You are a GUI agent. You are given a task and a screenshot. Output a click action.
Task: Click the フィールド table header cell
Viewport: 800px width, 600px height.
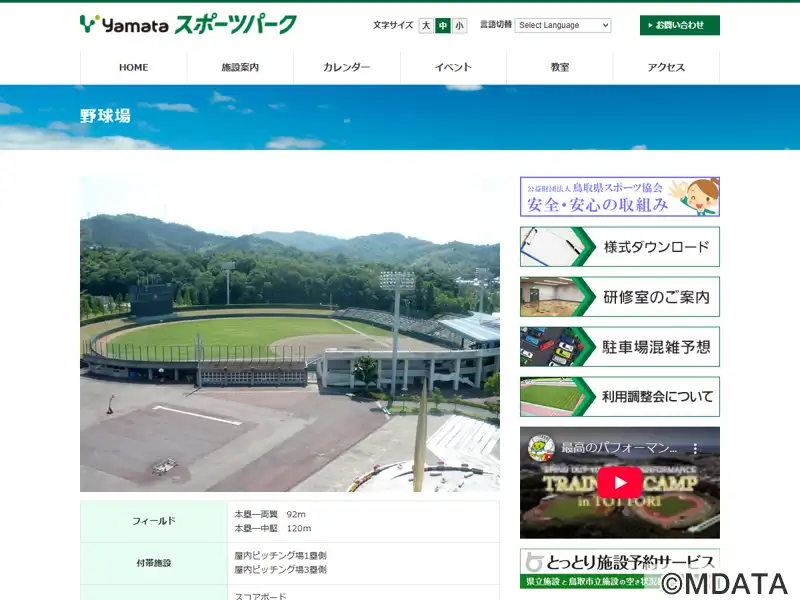pos(154,521)
